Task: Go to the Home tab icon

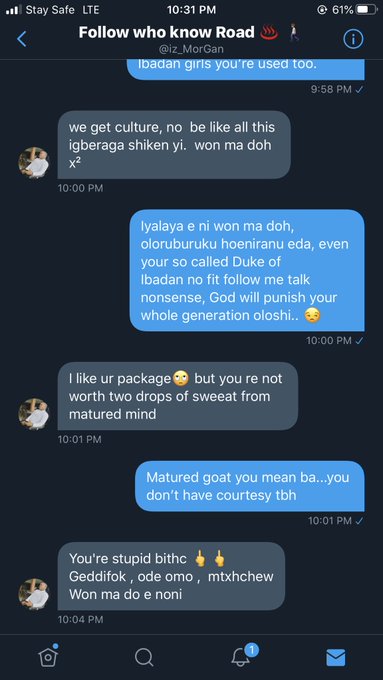Action: [48, 656]
